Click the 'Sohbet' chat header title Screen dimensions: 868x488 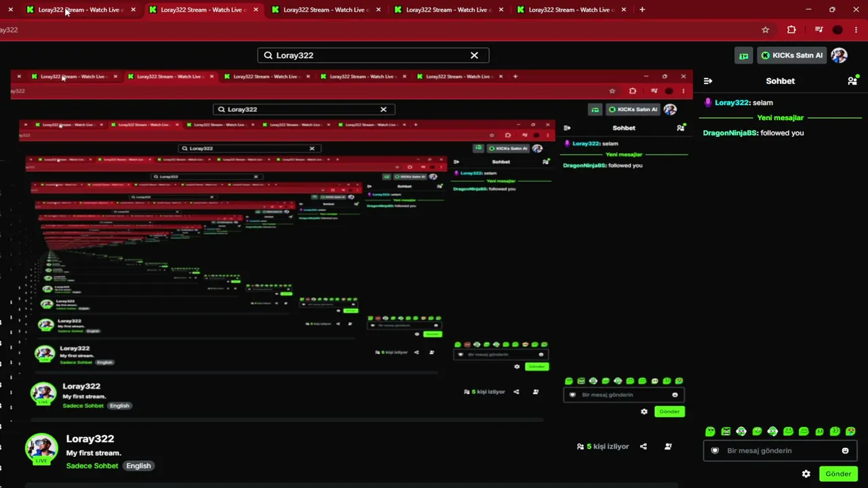click(781, 81)
